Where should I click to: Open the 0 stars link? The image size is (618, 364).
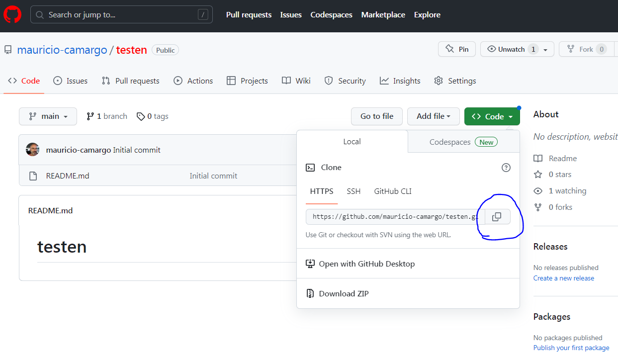(552, 175)
